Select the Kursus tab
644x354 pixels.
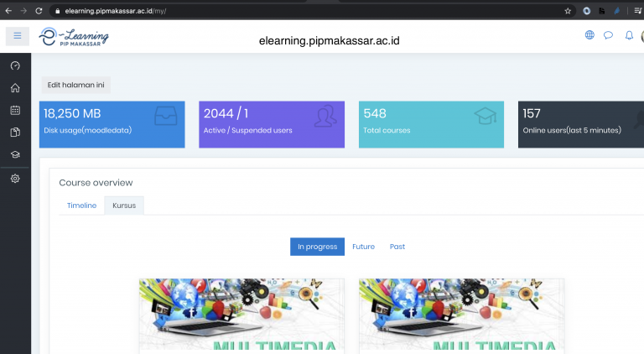[x=124, y=206]
